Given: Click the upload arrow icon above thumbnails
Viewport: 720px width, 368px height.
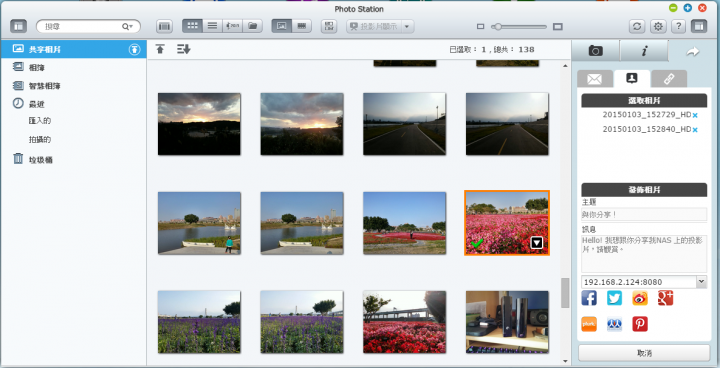Looking at the screenshot, I should point(160,49).
